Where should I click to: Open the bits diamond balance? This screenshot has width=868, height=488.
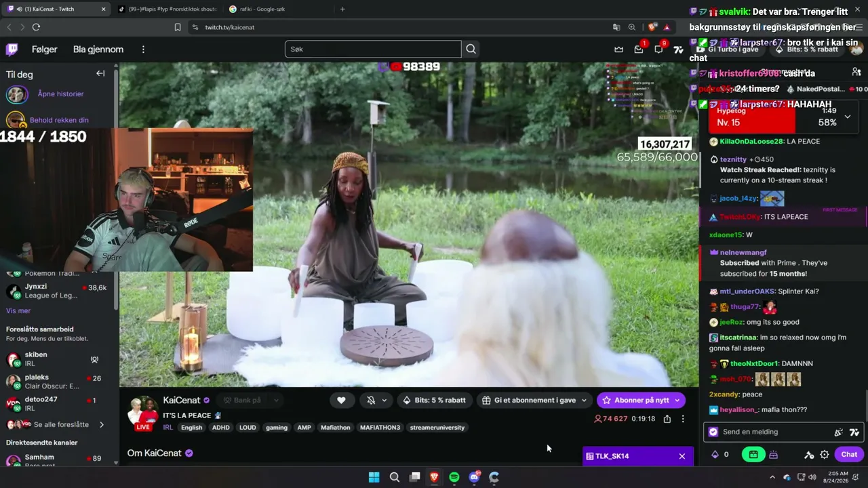click(719, 455)
